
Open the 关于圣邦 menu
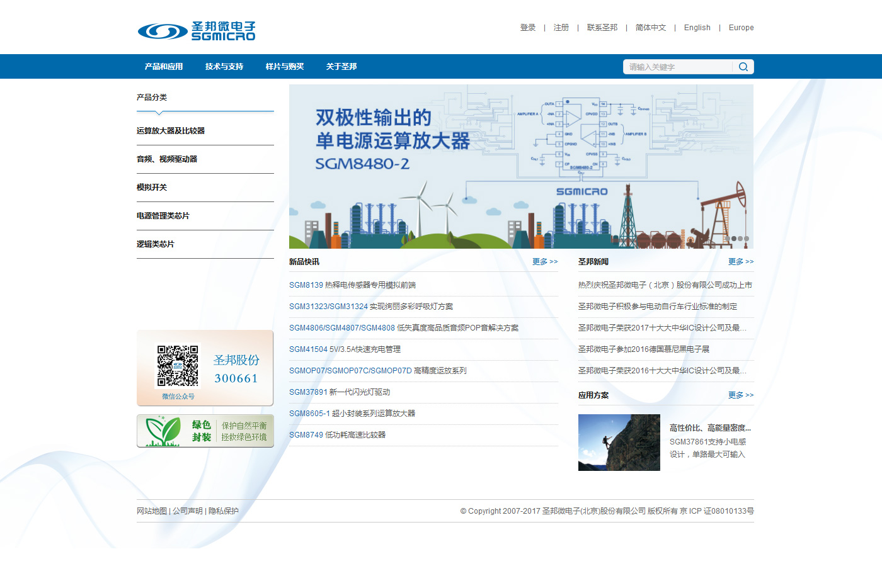tap(341, 66)
